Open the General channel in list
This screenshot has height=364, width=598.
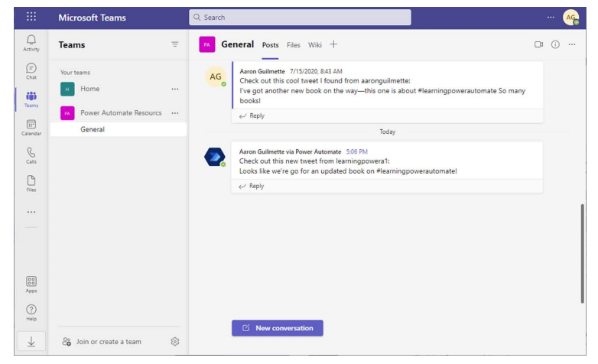(x=119, y=129)
